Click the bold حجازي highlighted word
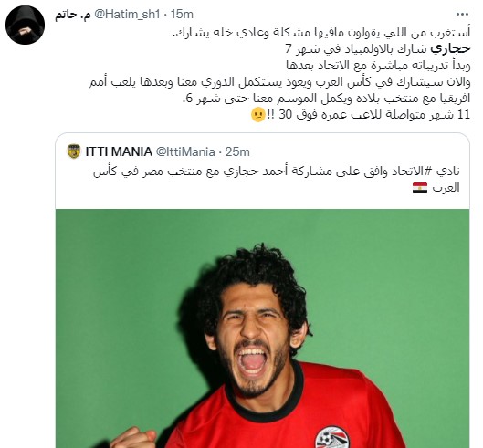The height and width of the screenshot is (448, 483). (450, 48)
